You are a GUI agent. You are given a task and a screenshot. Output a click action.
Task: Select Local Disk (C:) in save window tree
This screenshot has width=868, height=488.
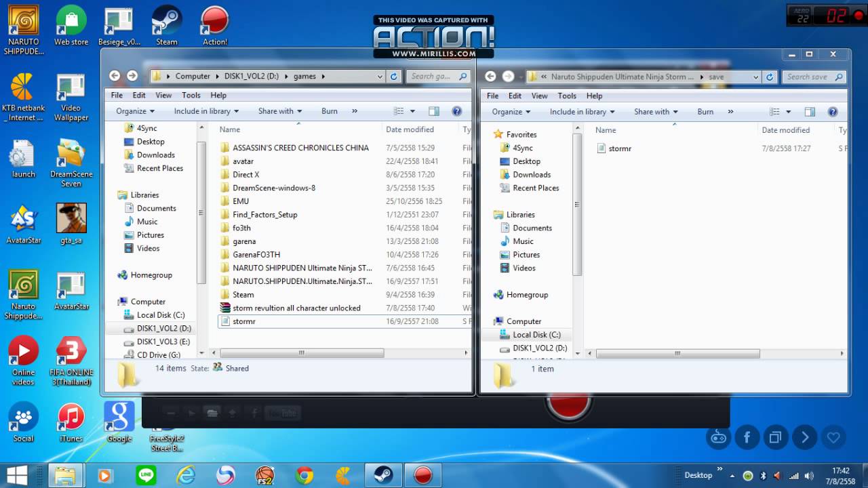(x=536, y=335)
